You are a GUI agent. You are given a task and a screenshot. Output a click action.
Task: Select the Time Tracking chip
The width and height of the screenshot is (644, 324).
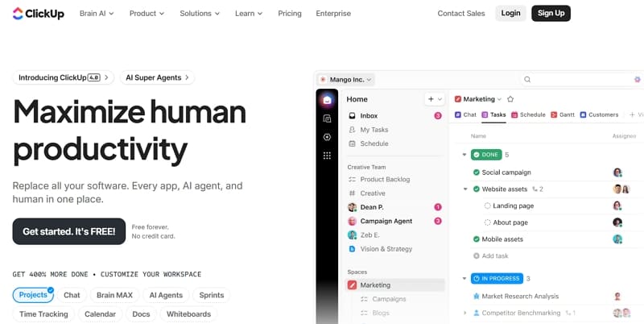pos(43,314)
